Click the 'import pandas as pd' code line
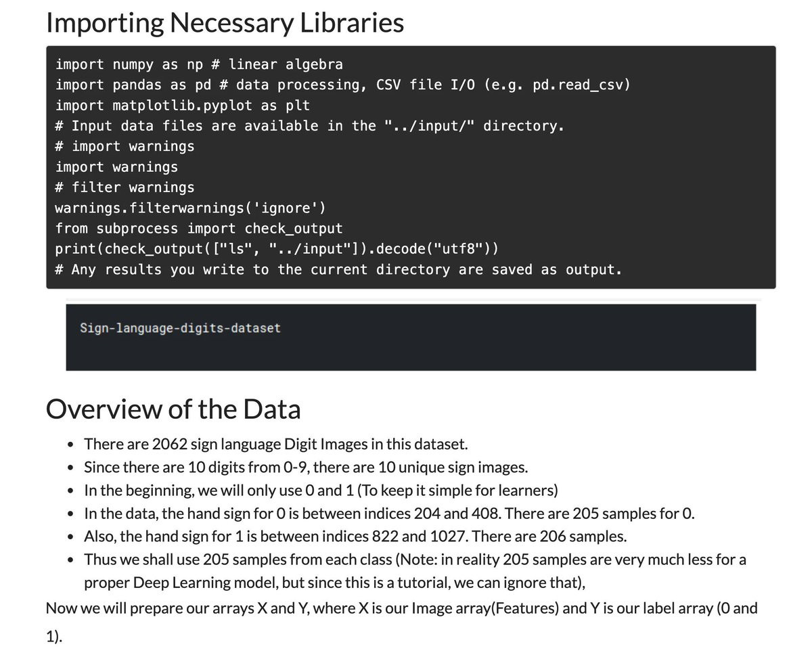 (343, 85)
